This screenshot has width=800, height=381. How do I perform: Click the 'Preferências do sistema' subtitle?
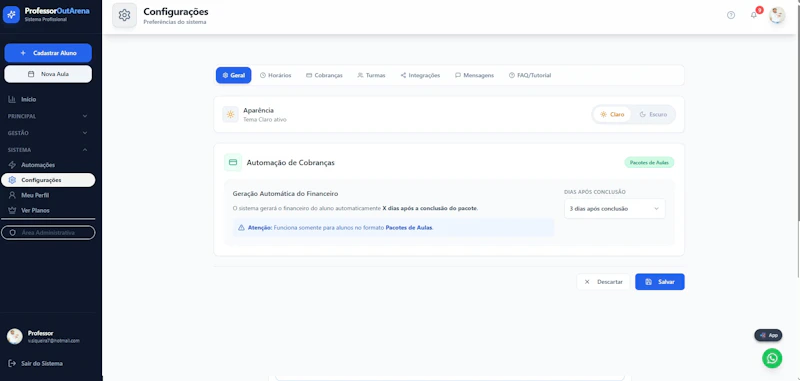point(175,22)
